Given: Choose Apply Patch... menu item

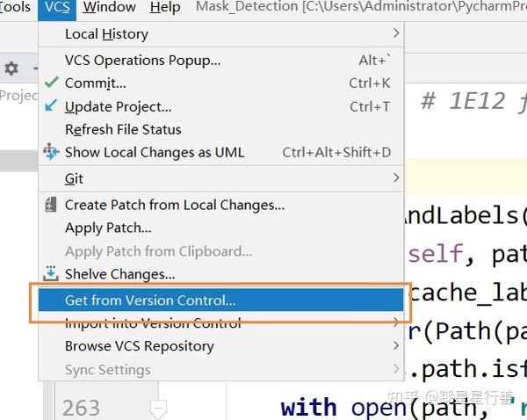Looking at the screenshot, I should pos(108,228).
